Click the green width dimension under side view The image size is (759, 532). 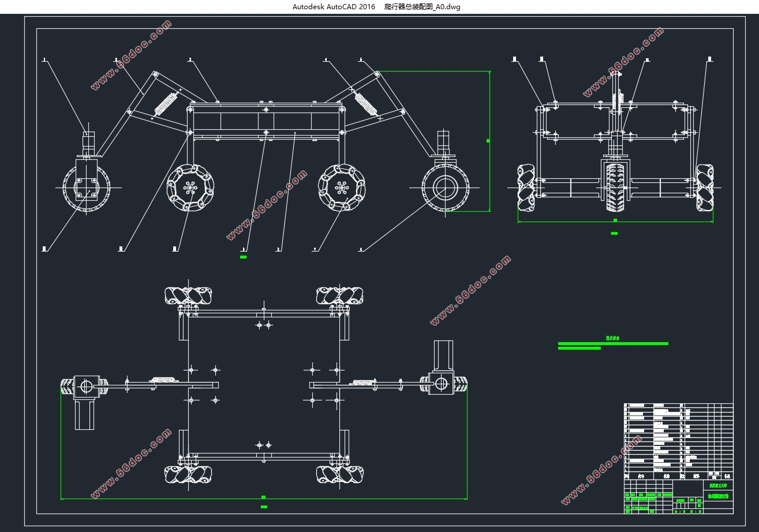615,220
